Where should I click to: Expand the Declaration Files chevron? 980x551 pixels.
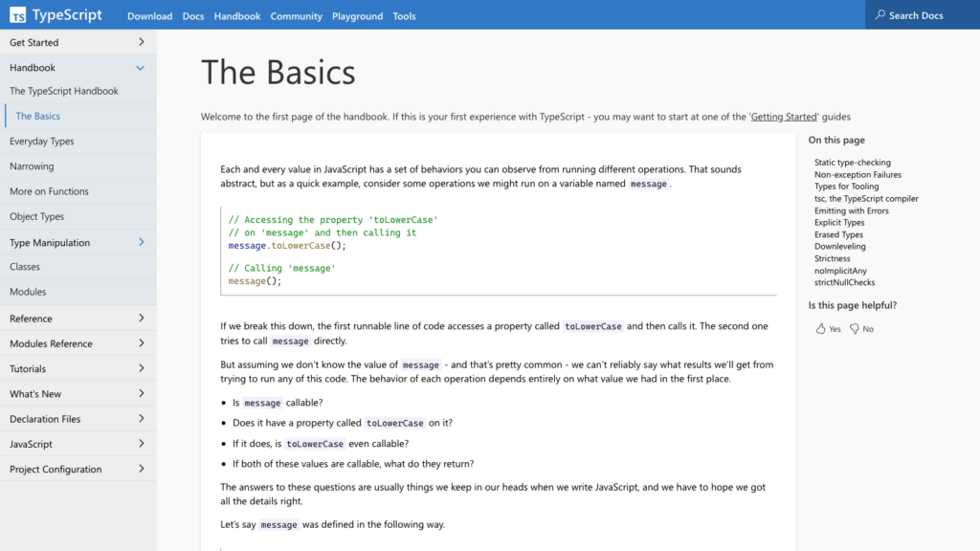click(x=142, y=419)
